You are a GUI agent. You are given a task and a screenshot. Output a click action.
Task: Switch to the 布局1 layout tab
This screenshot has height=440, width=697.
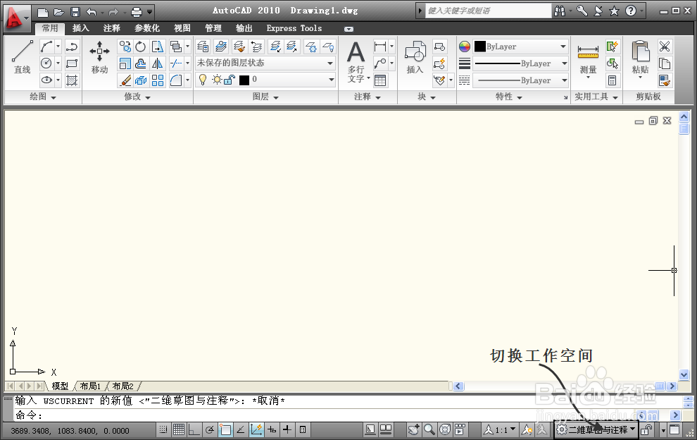[x=90, y=386]
